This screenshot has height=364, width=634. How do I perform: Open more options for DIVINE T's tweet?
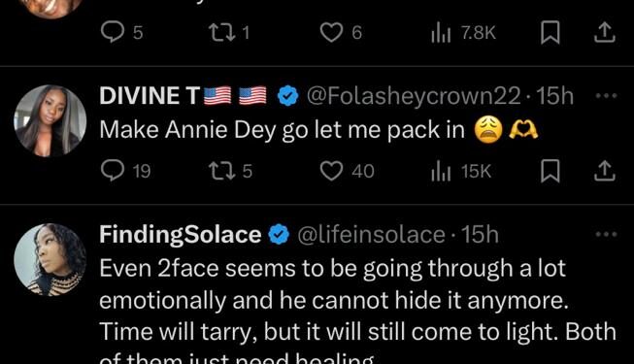tap(606, 96)
